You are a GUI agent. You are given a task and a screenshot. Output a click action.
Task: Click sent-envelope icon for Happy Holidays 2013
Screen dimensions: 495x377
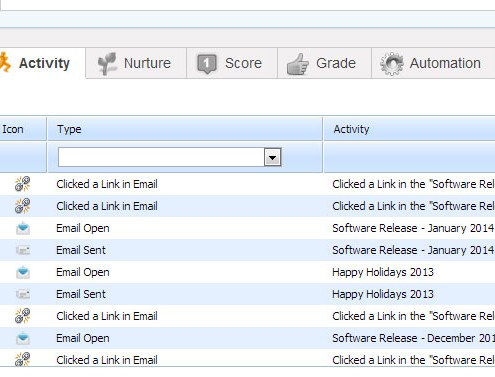click(23, 294)
